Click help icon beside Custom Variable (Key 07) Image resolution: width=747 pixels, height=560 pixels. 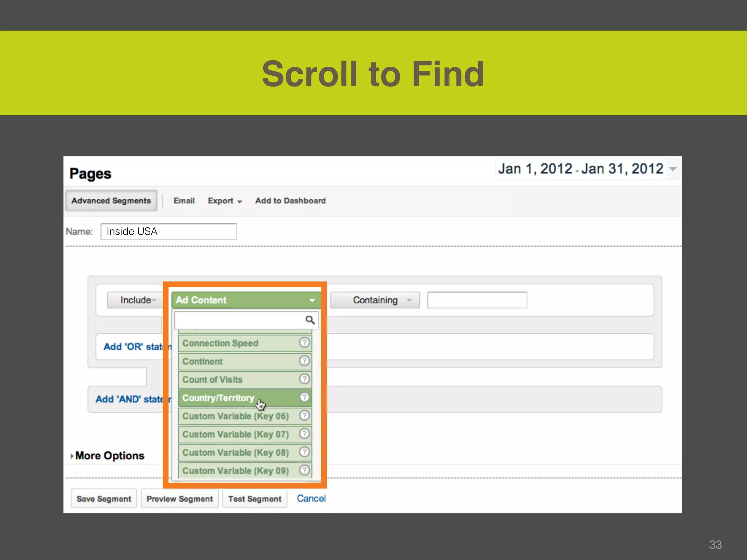pos(304,434)
